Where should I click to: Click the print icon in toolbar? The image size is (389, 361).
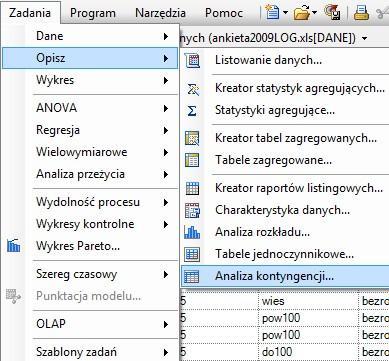(361, 13)
